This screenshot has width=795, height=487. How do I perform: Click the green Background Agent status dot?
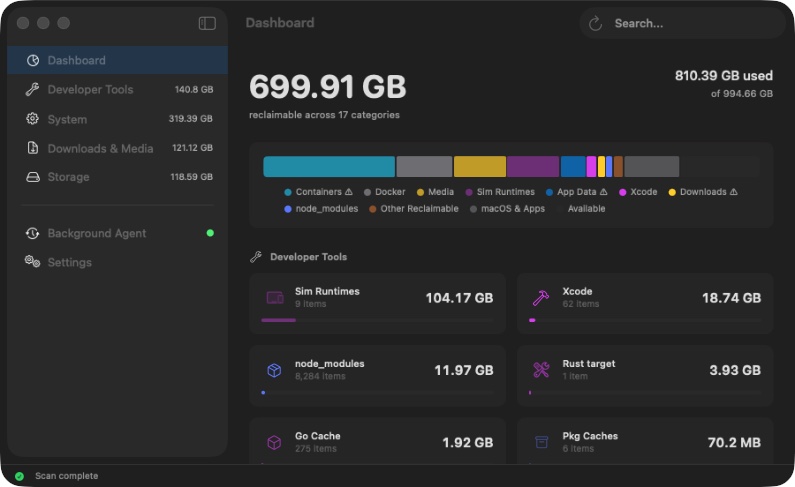(210, 233)
